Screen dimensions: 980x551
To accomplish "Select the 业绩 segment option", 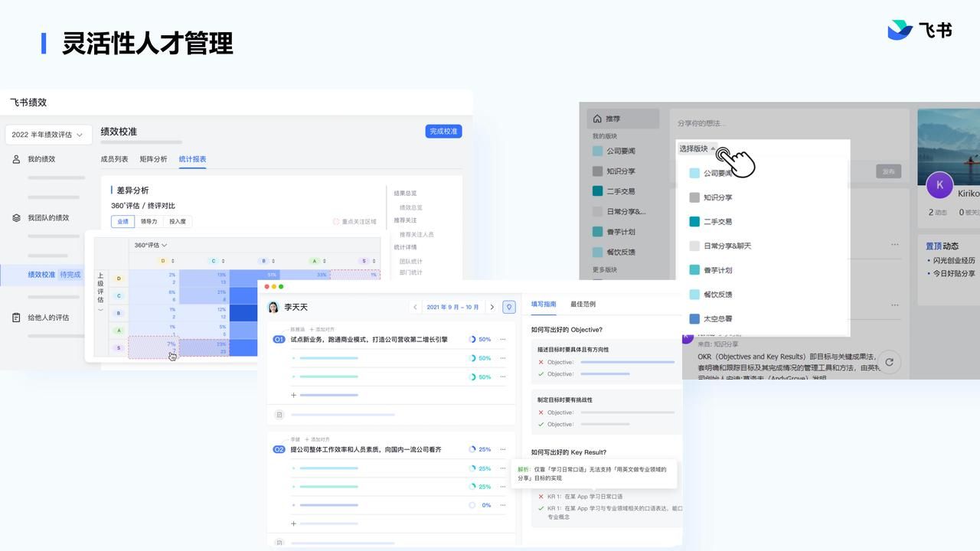I will pos(122,221).
